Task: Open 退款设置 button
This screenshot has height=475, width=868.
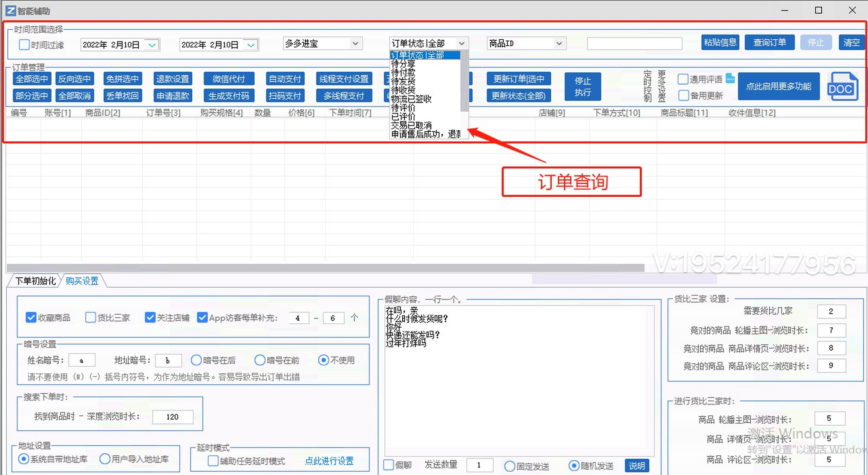Action: click(173, 79)
